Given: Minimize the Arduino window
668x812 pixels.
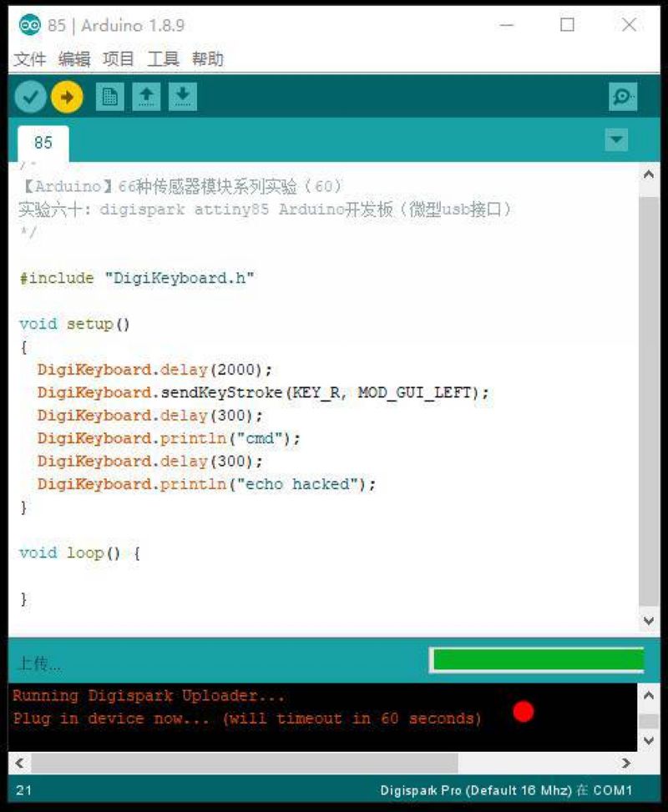Looking at the screenshot, I should click(x=506, y=25).
